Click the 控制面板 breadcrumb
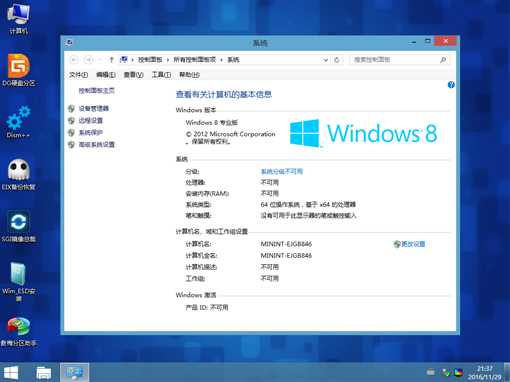Viewport: 510px width, 382px height. point(150,60)
